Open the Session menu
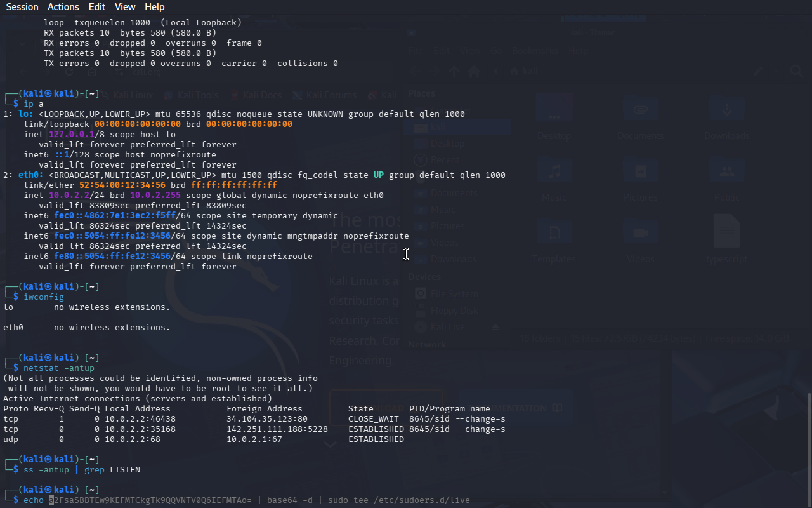The width and height of the screenshot is (812, 508). coord(22,7)
